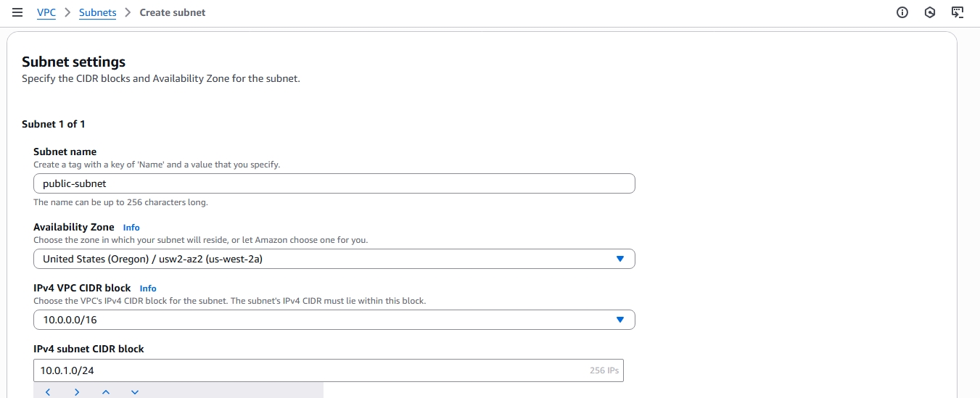This screenshot has width=980, height=398.
Task: Click the left arrow under CIDR block
Action: tap(48, 392)
